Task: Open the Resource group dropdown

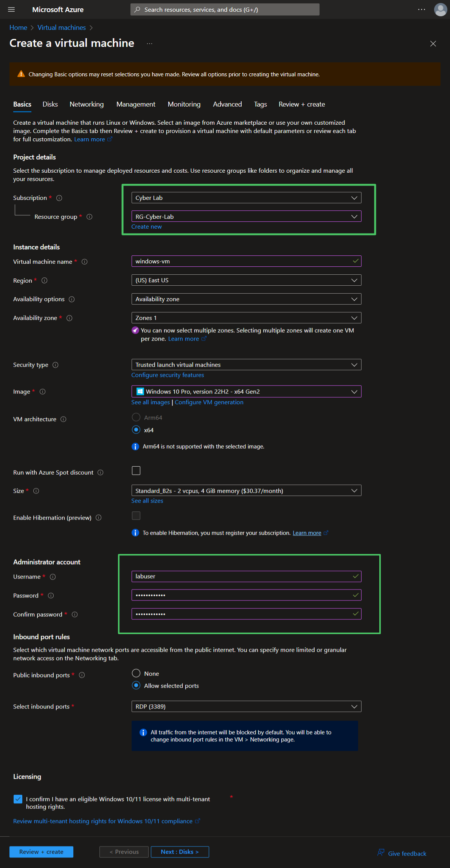Action: pos(247,217)
